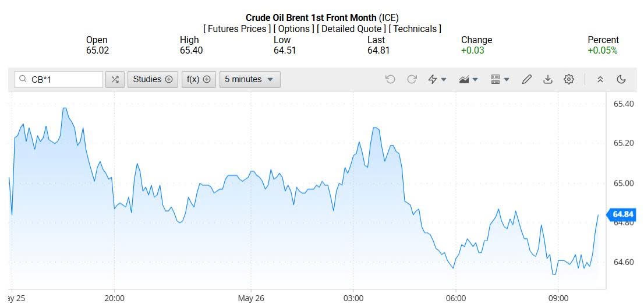Toggle dark mode moon icon

(621, 79)
